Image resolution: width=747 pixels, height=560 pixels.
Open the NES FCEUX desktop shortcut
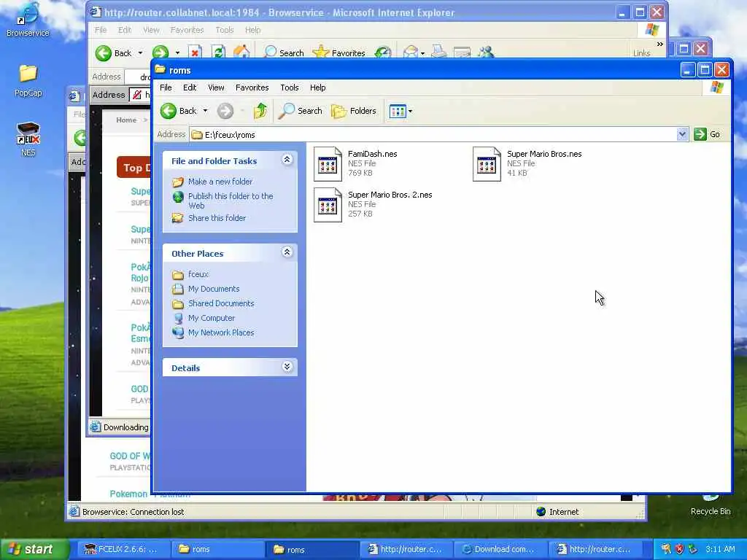pos(28,139)
